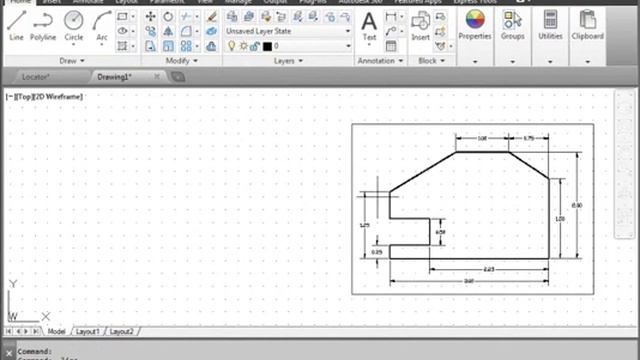Screen dimensions: 640x360
Task: Choose the Rectangle draw tool
Action: (x=122, y=16)
